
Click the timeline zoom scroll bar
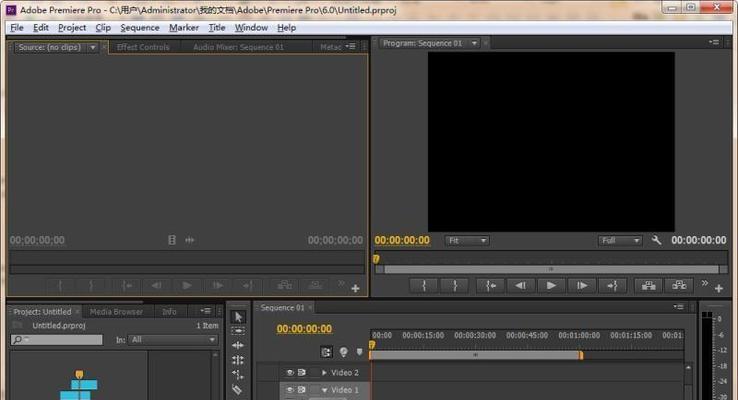pyautogui.click(x=475, y=355)
